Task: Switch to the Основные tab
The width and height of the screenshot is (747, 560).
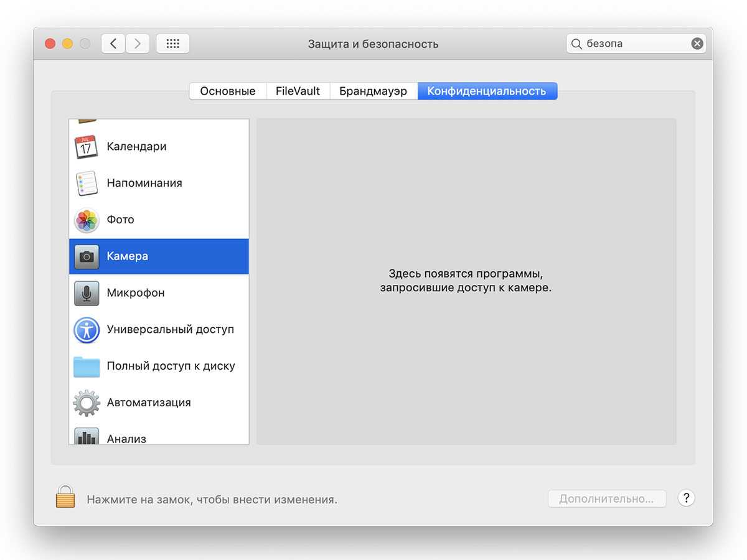Action: (x=227, y=91)
